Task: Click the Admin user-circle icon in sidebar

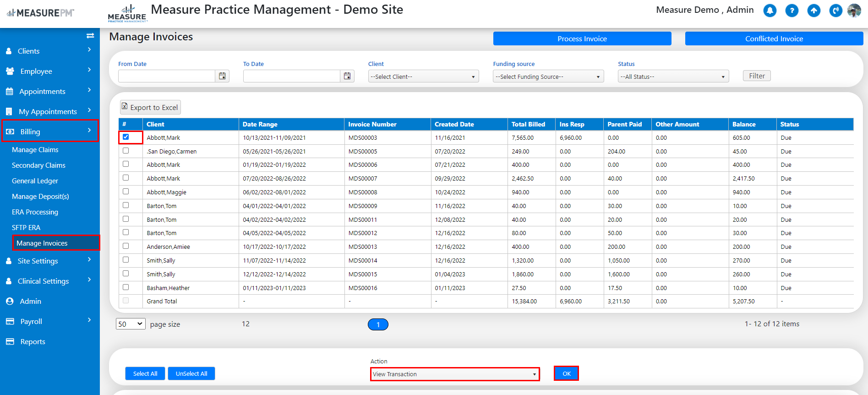Action: (x=10, y=302)
